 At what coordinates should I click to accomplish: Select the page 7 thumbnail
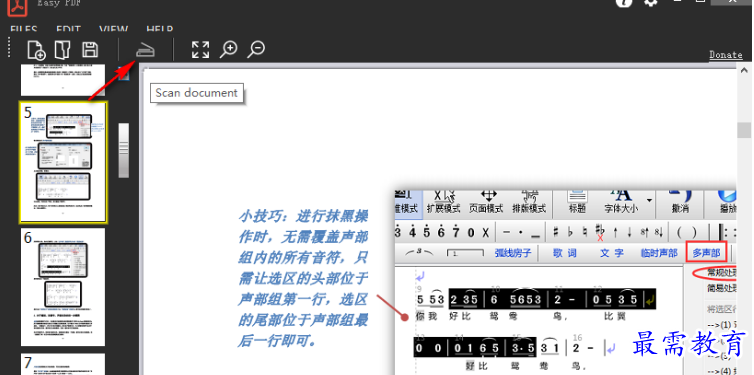coord(63,364)
